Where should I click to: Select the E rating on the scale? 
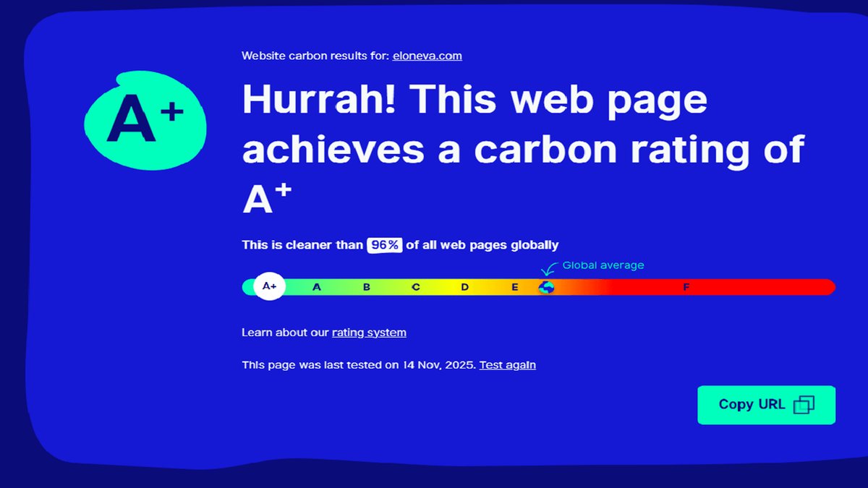514,286
